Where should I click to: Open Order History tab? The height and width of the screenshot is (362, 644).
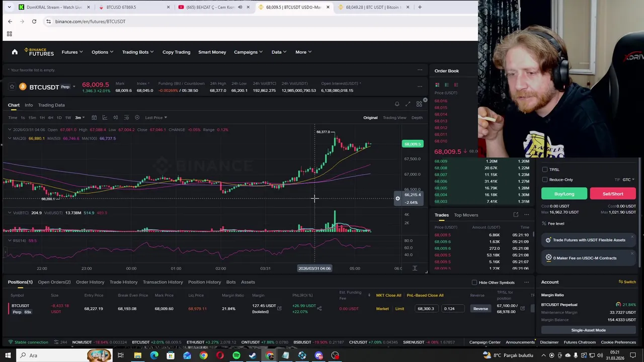pyautogui.click(x=90, y=282)
